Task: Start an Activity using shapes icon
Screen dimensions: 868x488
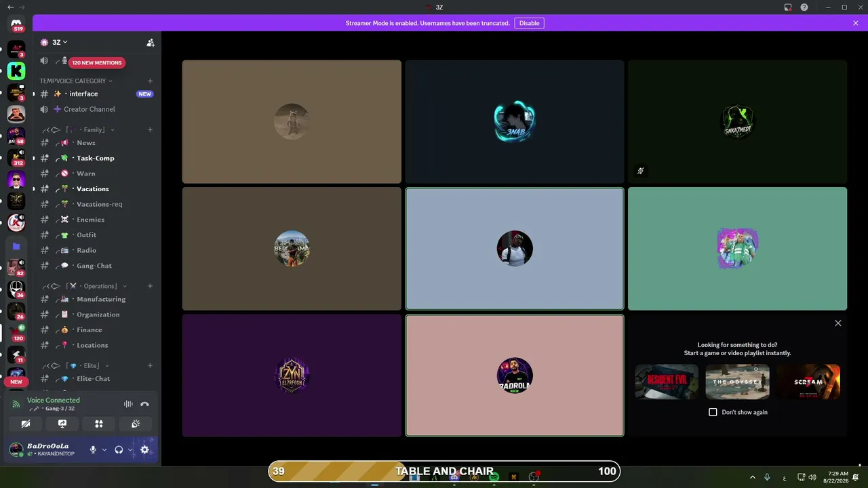Action: point(99,424)
